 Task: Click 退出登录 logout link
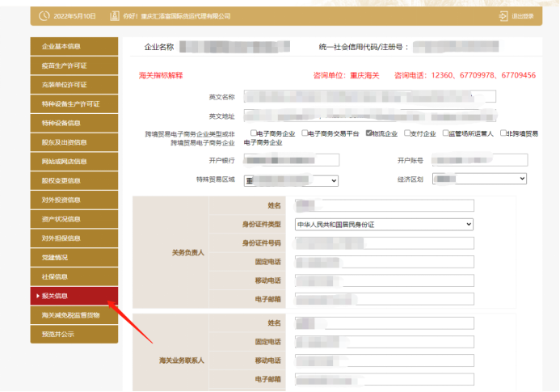click(x=523, y=16)
